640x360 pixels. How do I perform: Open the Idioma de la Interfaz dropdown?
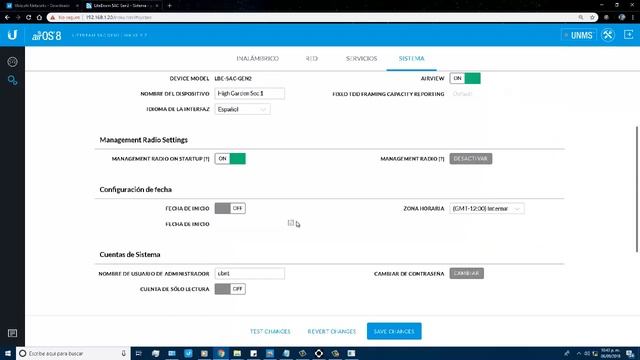pos(242,109)
